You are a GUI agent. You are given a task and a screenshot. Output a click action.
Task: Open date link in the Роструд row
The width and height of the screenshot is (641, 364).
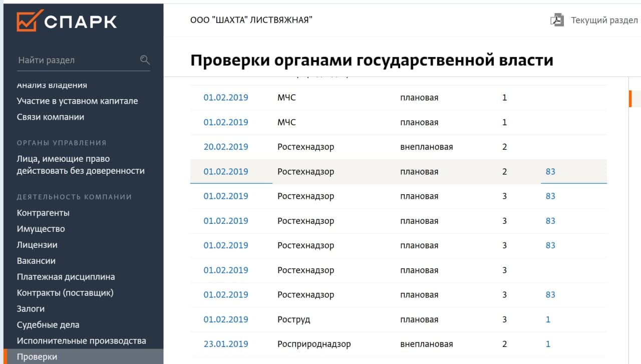click(x=226, y=319)
